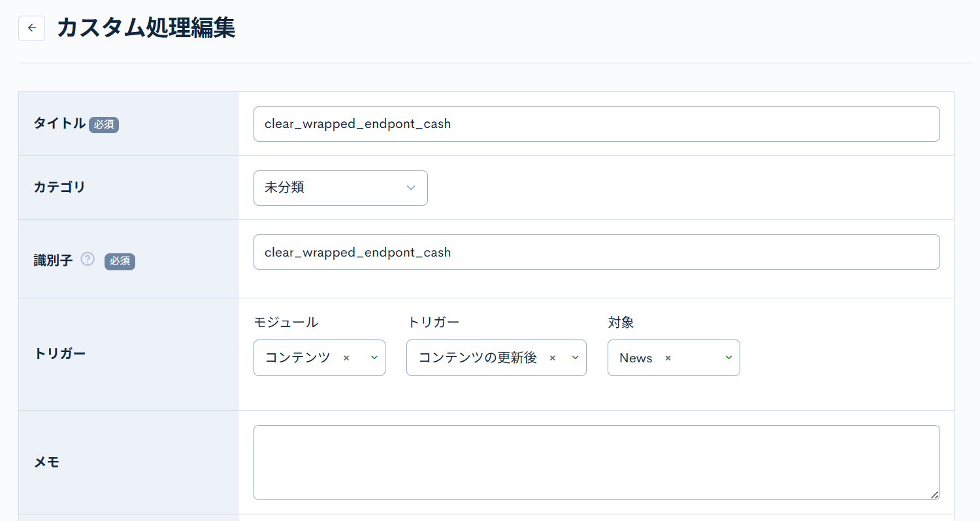Viewport: 980px width, 521px height.
Task: Open the help tooltip icon beside 識別子
Action: (88, 259)
